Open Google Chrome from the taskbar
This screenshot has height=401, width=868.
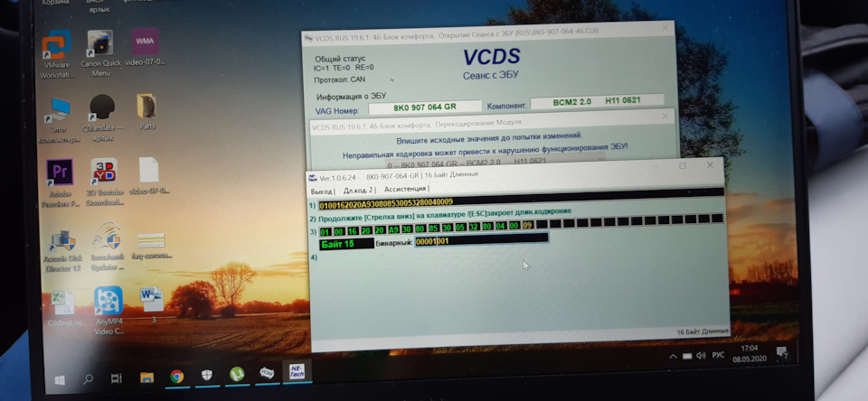(176, 377)
